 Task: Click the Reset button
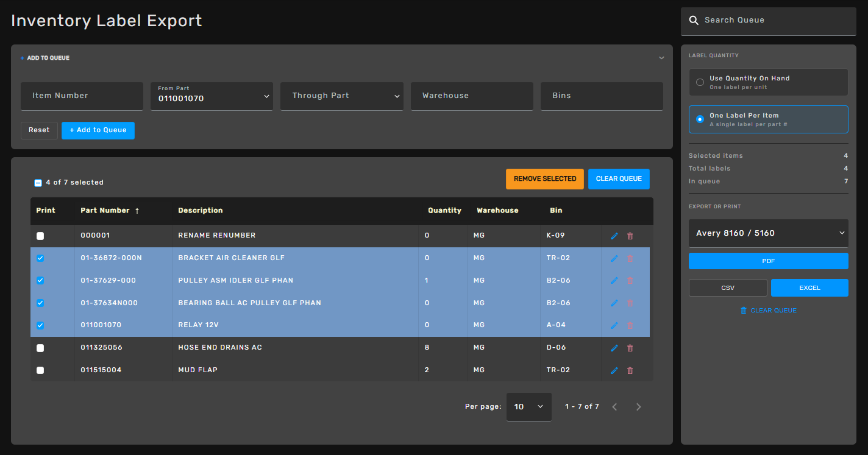(39, 130)
